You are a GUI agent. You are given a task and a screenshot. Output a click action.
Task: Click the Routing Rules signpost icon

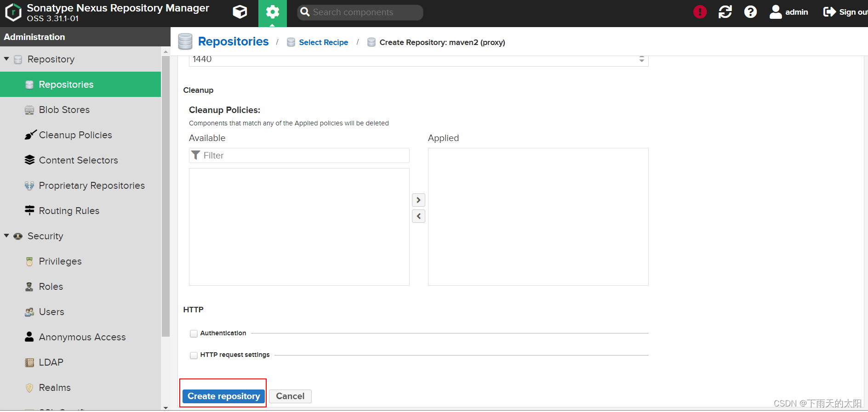pos(29,210)
